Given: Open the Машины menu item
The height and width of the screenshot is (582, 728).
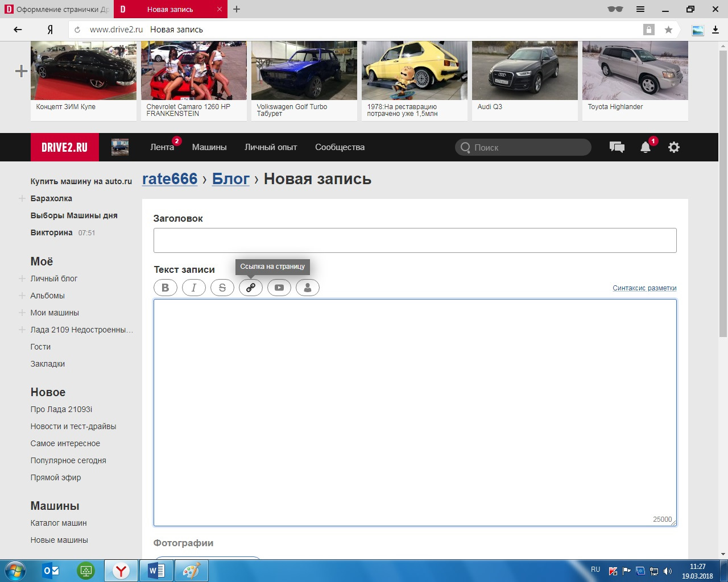Looking at the screenshot, I should click(x=209, y=147).
